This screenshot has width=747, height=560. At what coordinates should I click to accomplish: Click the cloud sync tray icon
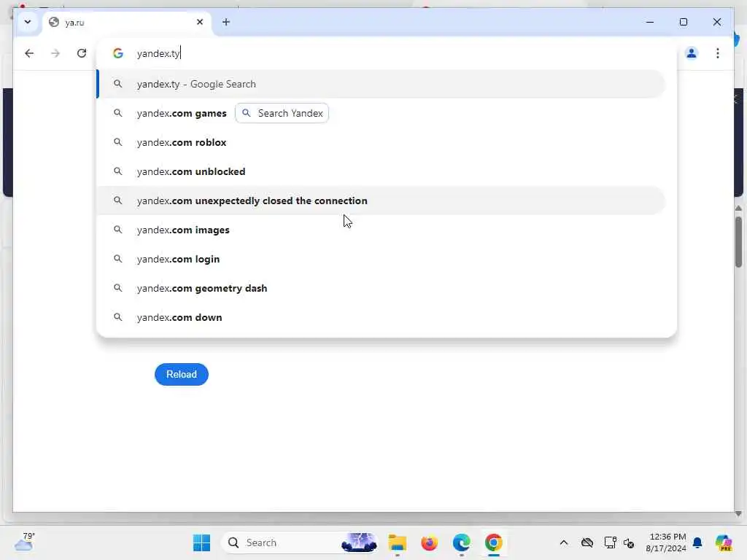[x=587, y=542]
